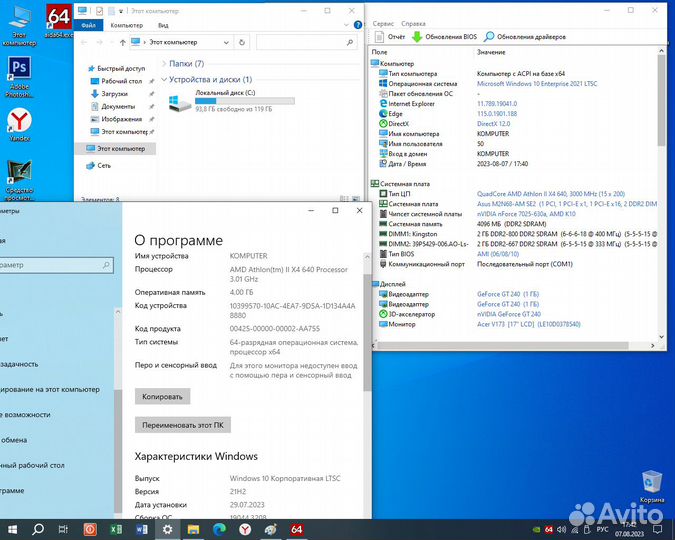This screenshot has width=675, height=540.
Task: Click Acer V173 monitor link
Action: coord(529,324)
